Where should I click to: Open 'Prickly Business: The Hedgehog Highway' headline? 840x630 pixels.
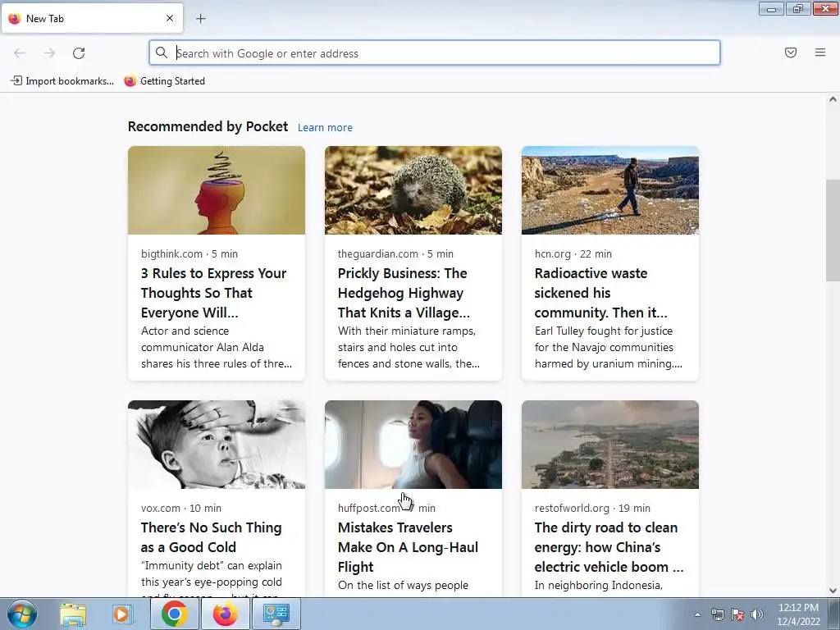404,293
